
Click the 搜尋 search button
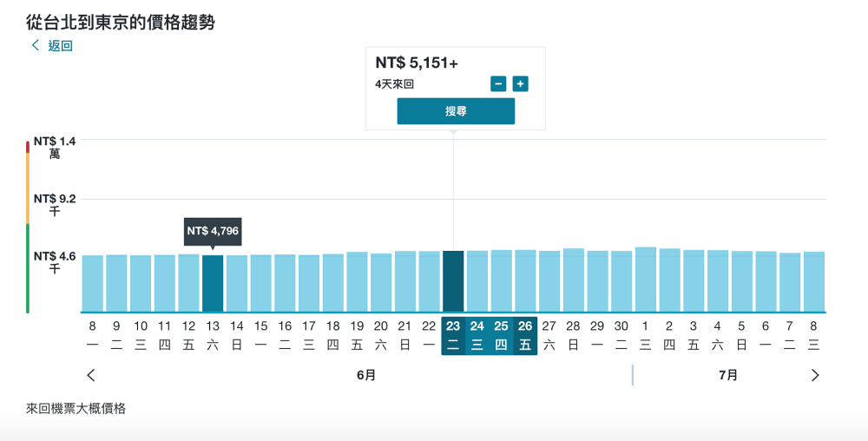[x=457, y=111]
